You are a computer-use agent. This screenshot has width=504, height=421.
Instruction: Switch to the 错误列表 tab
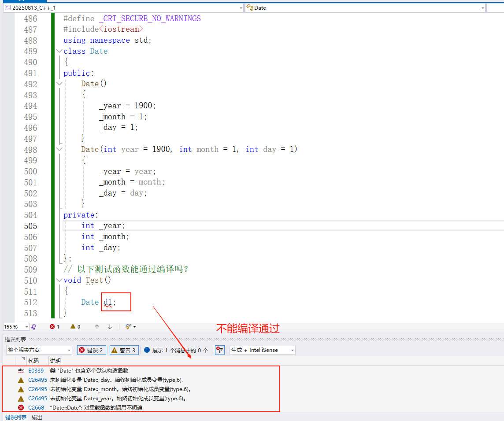tap(16, 417)
